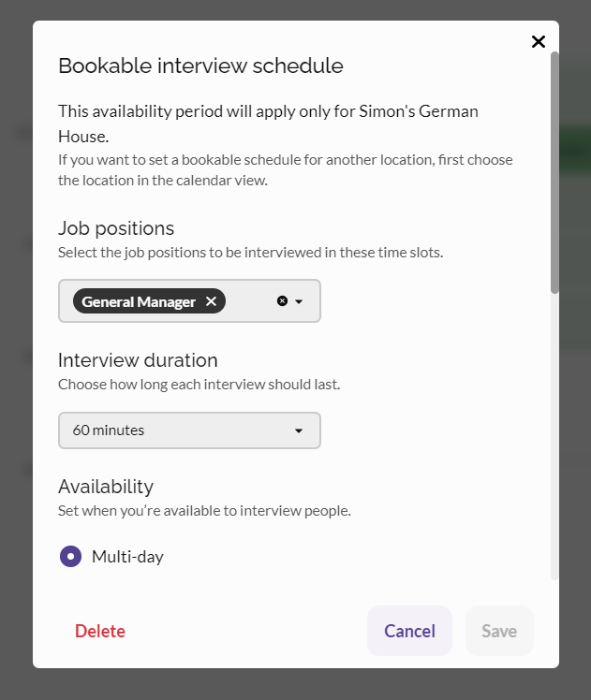This screenshot has height=700, width=591.
Task: Click the Job positions heading
Action: (116, 228)
